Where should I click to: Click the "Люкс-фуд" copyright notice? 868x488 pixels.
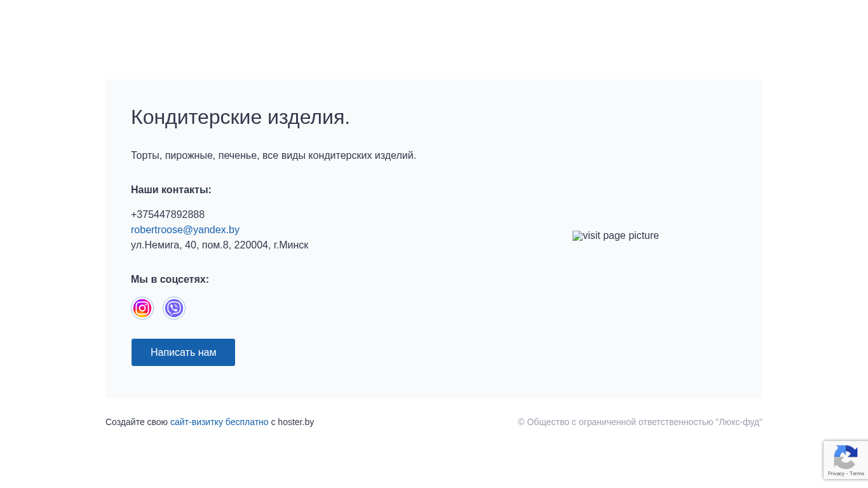[x=640, y=422]
